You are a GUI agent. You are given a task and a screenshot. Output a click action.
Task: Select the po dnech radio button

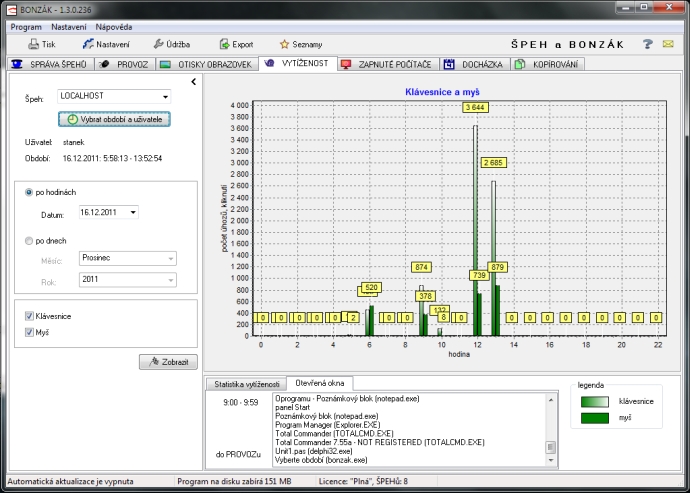[29, 241]
